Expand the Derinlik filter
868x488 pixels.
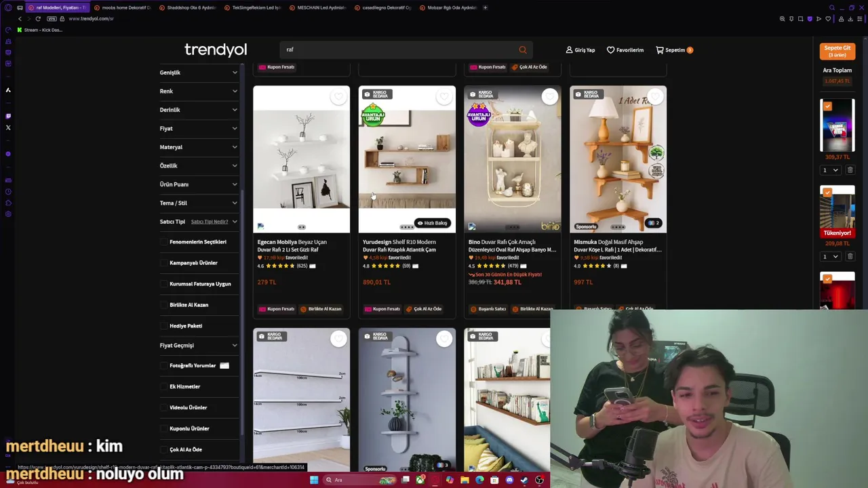[x=199, y=110]
